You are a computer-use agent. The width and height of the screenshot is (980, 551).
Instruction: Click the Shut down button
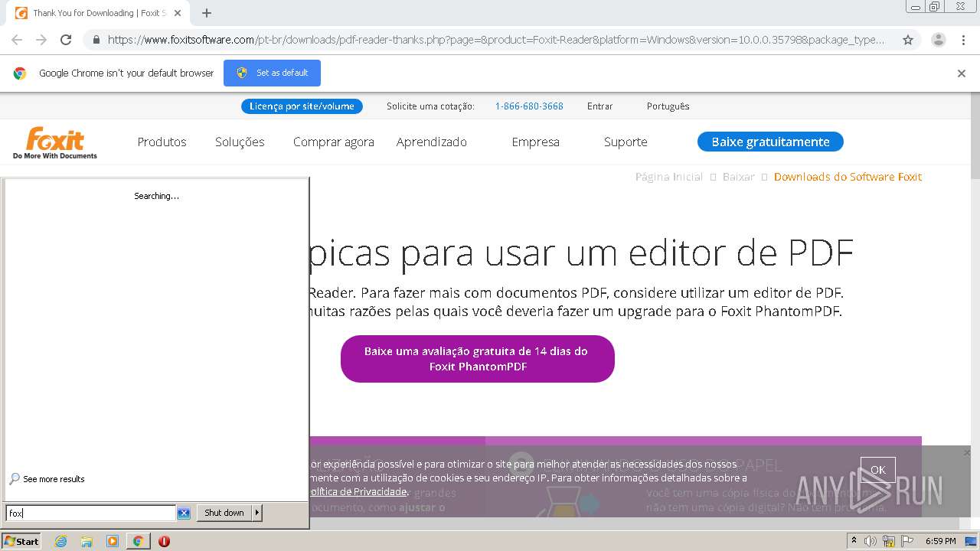[224, 513]
